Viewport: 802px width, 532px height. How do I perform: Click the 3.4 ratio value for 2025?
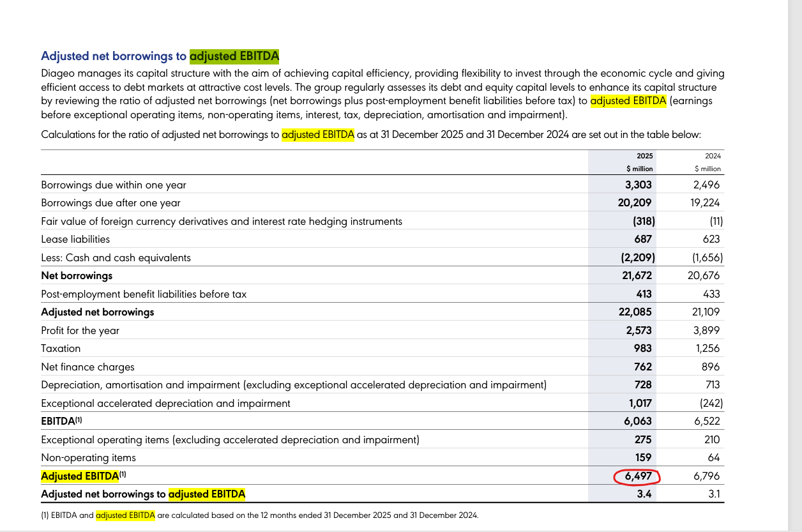[x=644, y=494]
